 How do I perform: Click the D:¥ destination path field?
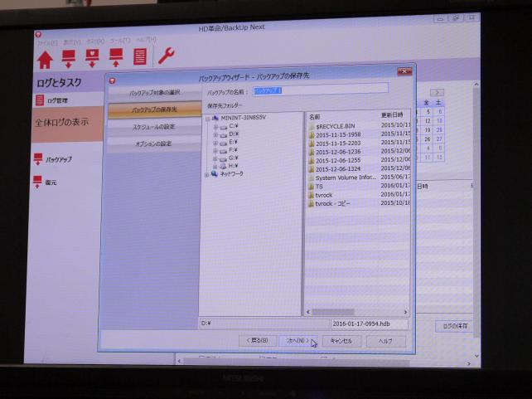264,324
